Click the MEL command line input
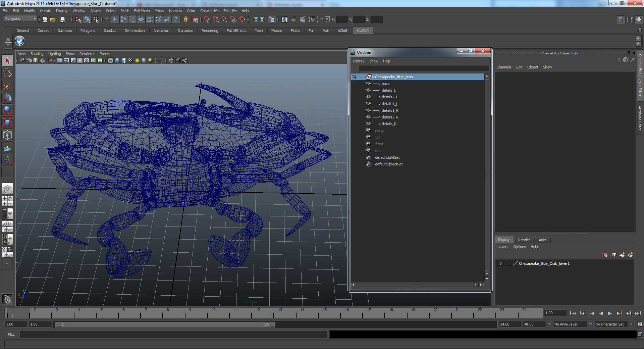Viewport: 644px width, 349px height. tap(173, 334)
